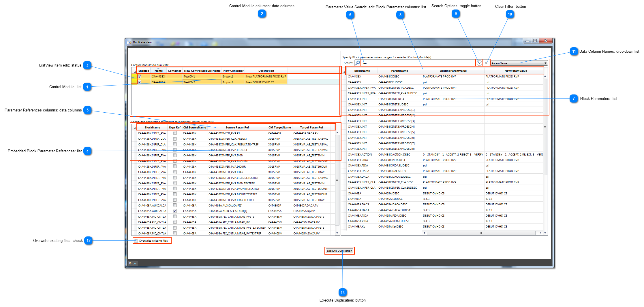Select the TestCM1 new module name cell
This screenshot has width=644, height=307.
[202, 77]
